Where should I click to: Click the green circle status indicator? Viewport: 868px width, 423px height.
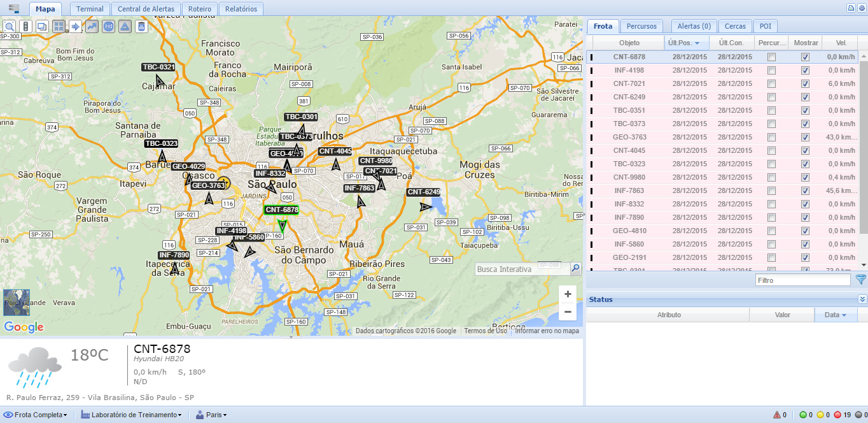(803, 415)
